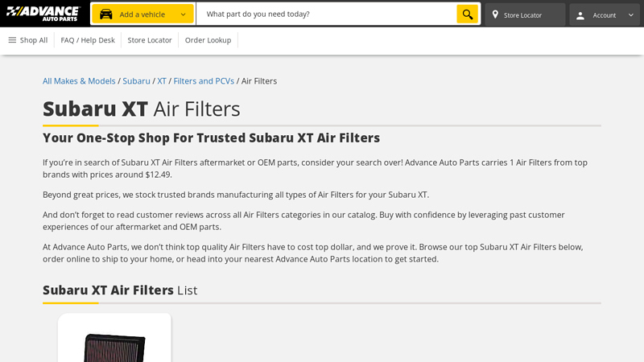The width and height of the screenshot is (644, 362).
Task: Click the Advance Auto Parts logo
Action: click(x=43, y=14)
